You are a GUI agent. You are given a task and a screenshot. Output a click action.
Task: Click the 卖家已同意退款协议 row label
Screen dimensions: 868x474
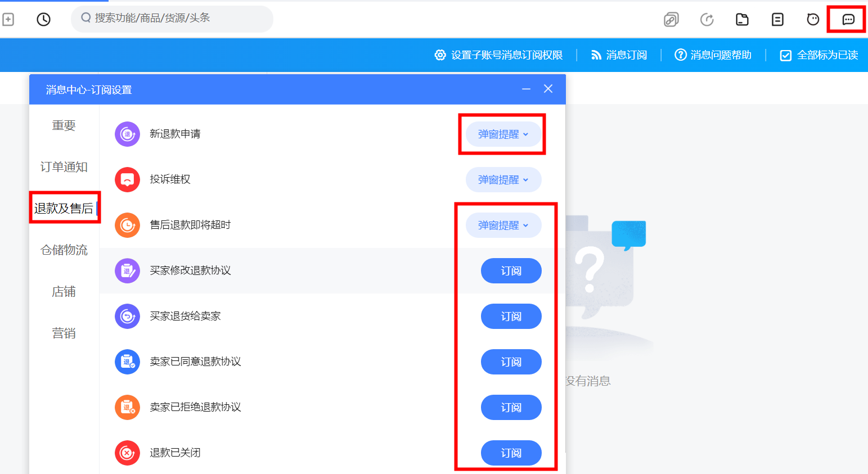[195, 362]
